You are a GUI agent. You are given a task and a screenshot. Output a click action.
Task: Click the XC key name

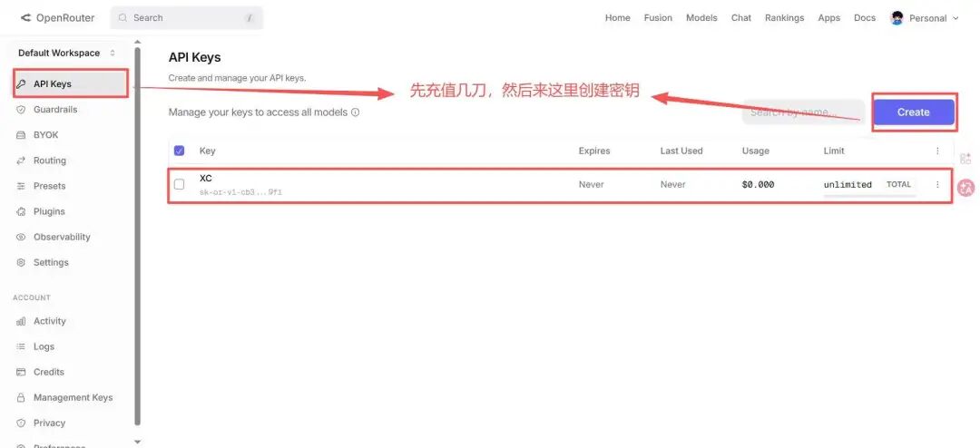click(x=206, y=178)
